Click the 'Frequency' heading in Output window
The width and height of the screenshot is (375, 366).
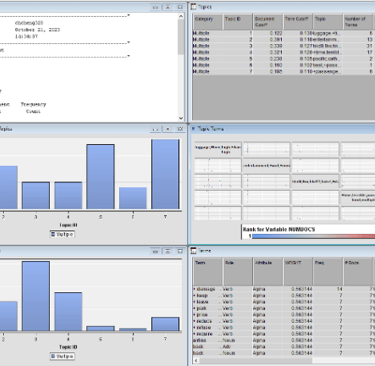pyautogui.click(x=33, y=104)
